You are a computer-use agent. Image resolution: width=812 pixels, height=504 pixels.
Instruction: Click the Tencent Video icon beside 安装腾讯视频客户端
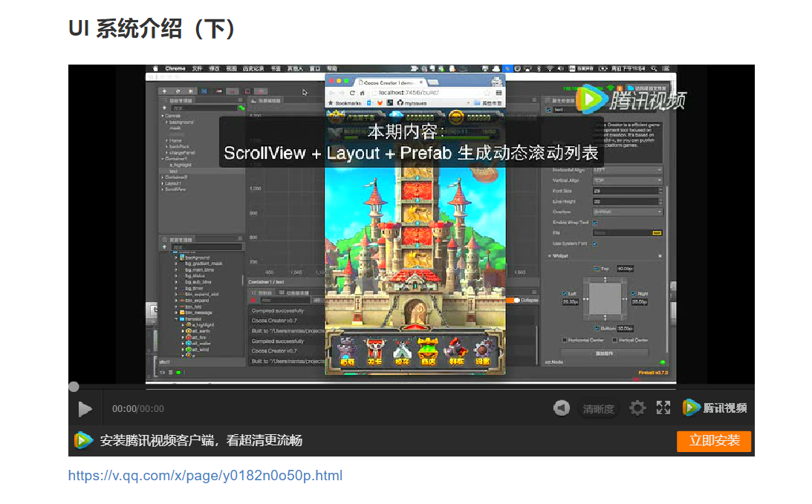click(x=83, y=440)
